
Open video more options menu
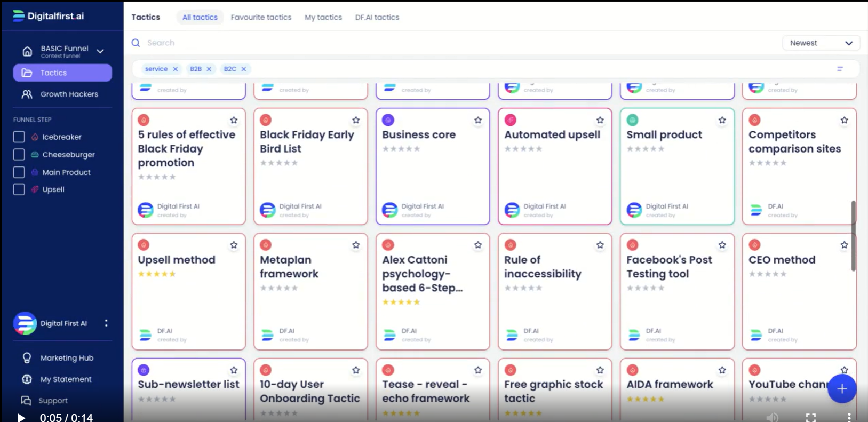point(849,417)
